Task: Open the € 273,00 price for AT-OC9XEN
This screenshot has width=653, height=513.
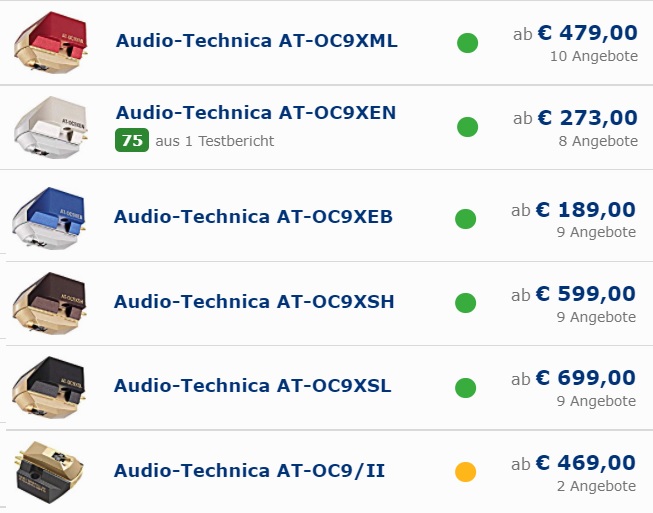Action: (588, 118)
